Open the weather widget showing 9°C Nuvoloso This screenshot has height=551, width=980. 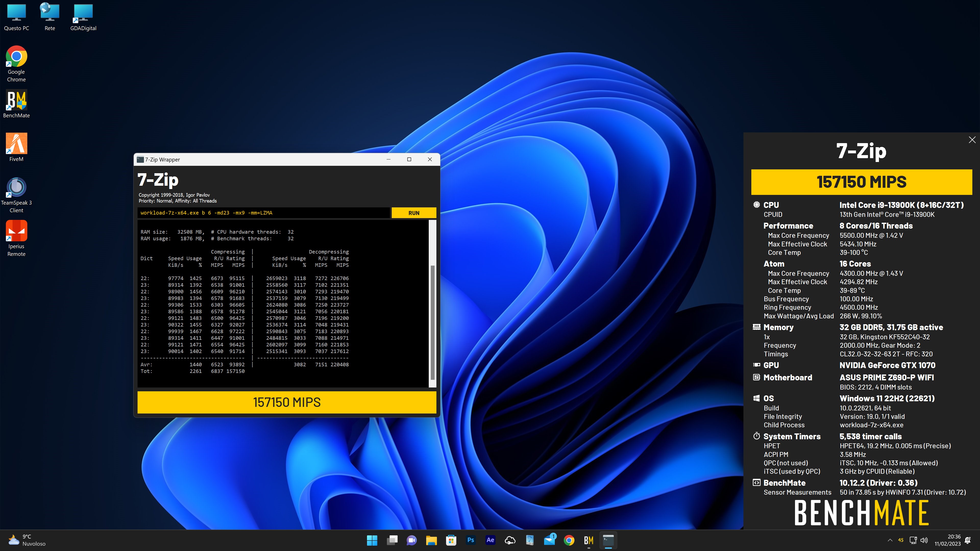click(27, 540)
